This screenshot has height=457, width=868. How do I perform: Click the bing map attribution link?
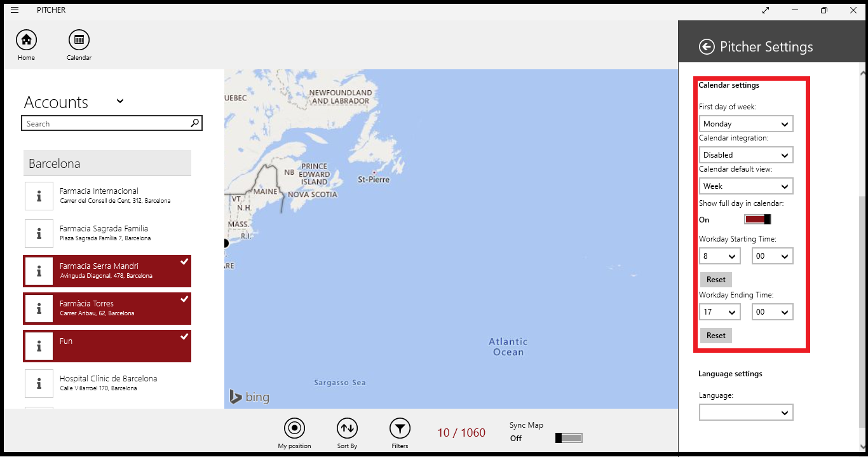pos(249,396)
